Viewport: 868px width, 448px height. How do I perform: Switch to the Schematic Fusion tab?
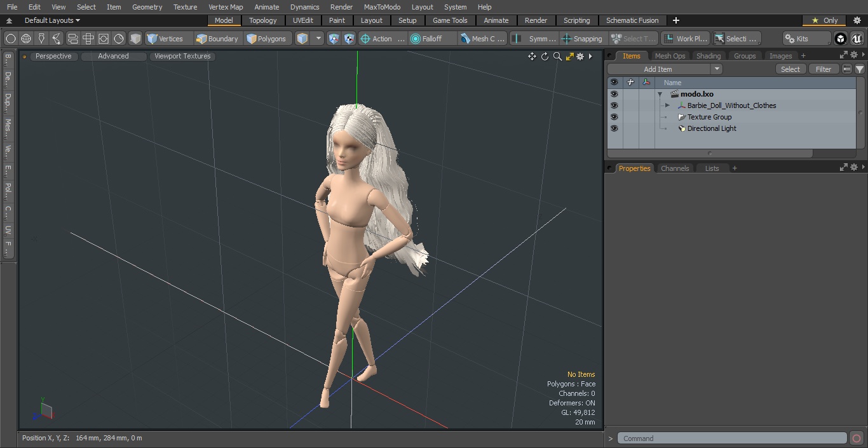(x=632, y=20)
